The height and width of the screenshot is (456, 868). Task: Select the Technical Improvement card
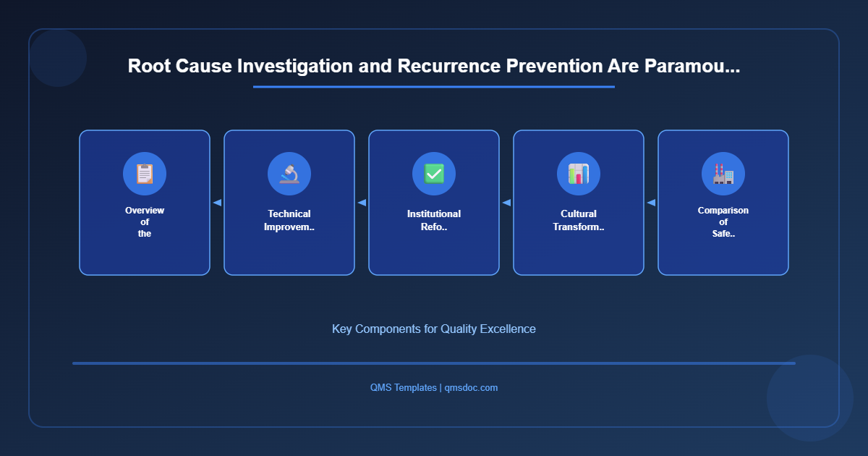click(289, 203)
